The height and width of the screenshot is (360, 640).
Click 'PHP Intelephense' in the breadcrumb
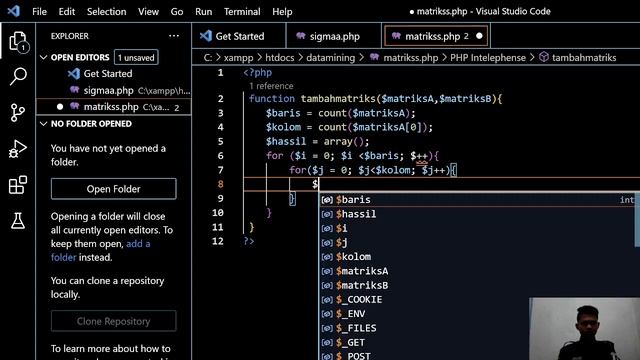488,57
